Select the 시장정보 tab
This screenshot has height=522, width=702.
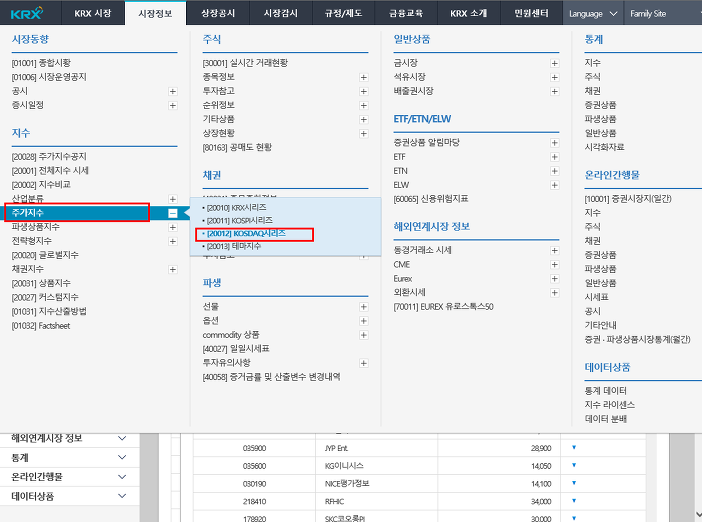[155, 13]
